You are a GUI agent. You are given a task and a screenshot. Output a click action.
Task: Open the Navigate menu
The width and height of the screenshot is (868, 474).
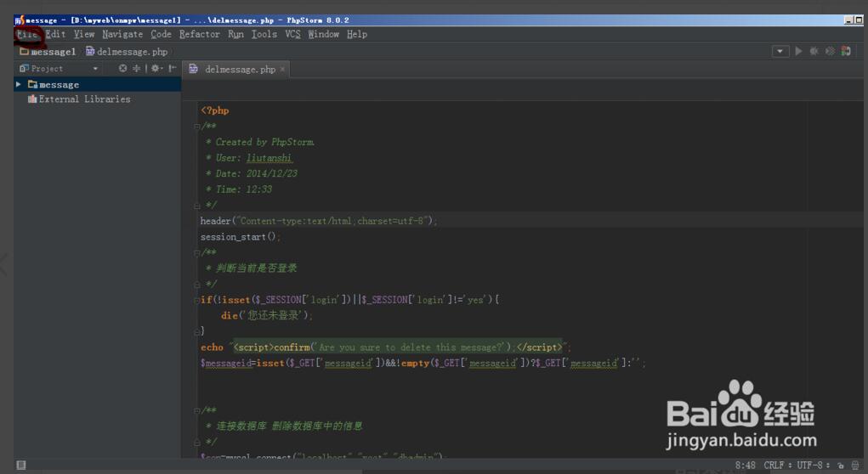coord(122,34)
